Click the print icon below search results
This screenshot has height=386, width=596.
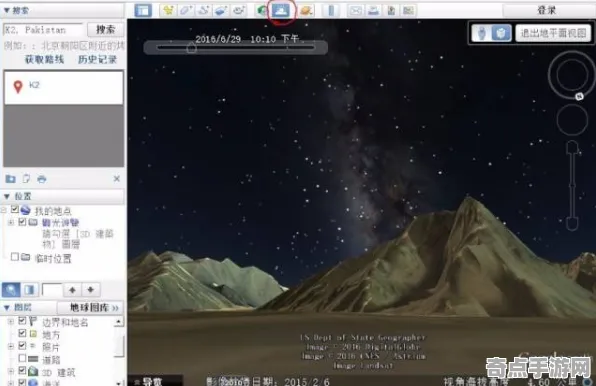(41, 179)
